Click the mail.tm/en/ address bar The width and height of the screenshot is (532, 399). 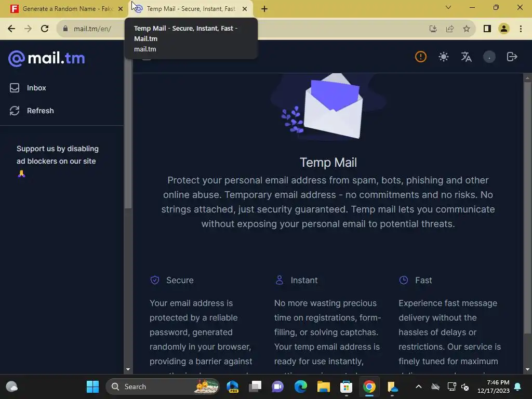pyautogui.click(x=92, y=29)
